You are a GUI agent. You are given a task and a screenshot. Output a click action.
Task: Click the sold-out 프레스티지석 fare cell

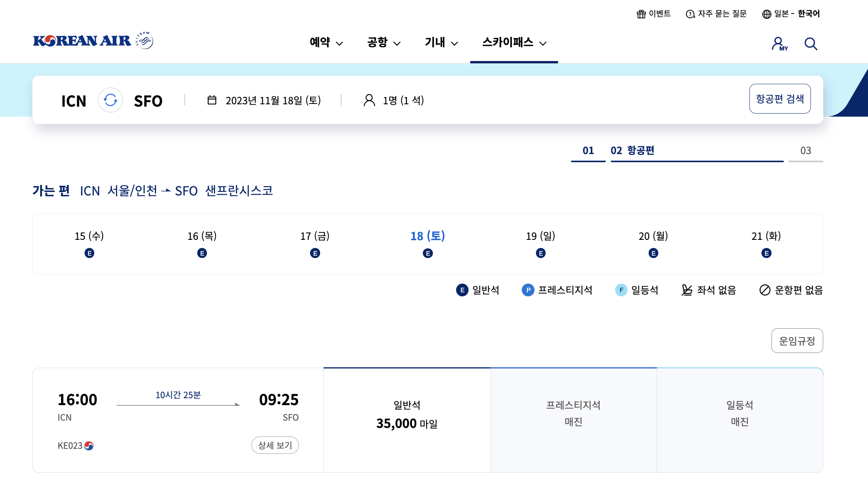[x=573, y=420]
